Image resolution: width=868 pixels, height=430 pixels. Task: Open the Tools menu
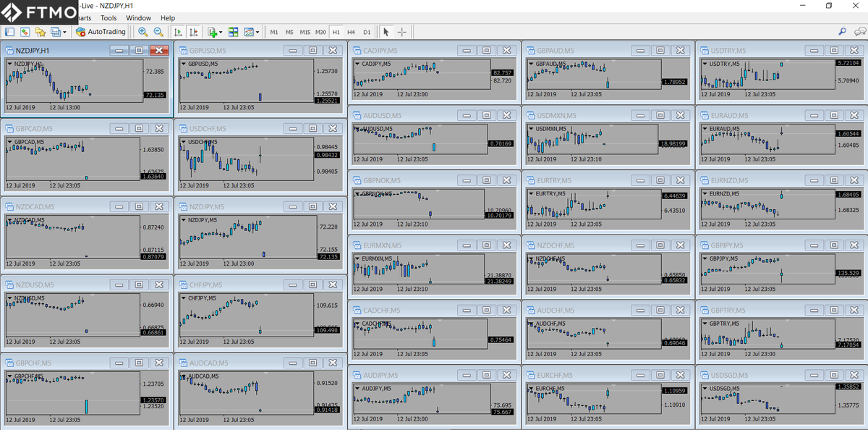109,18
